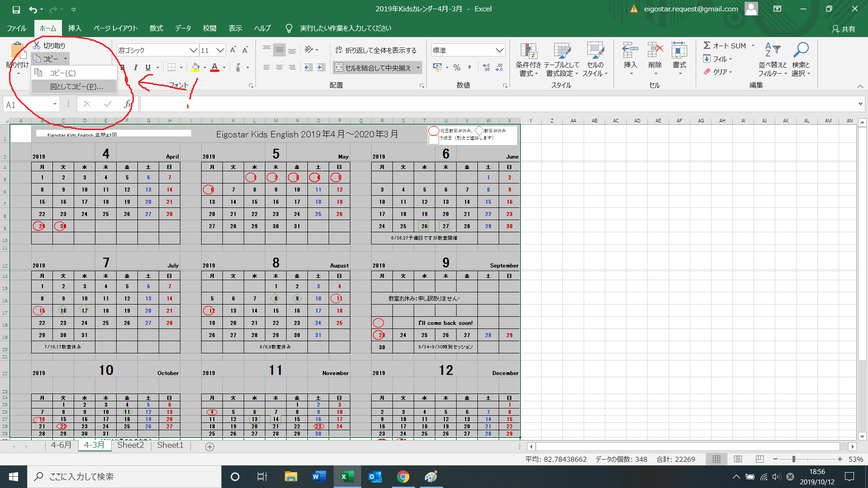This screenshot has width=868, height=488.
Task: Switch to the 数式 ribbon tab
Action: click(x=156, y=28)
